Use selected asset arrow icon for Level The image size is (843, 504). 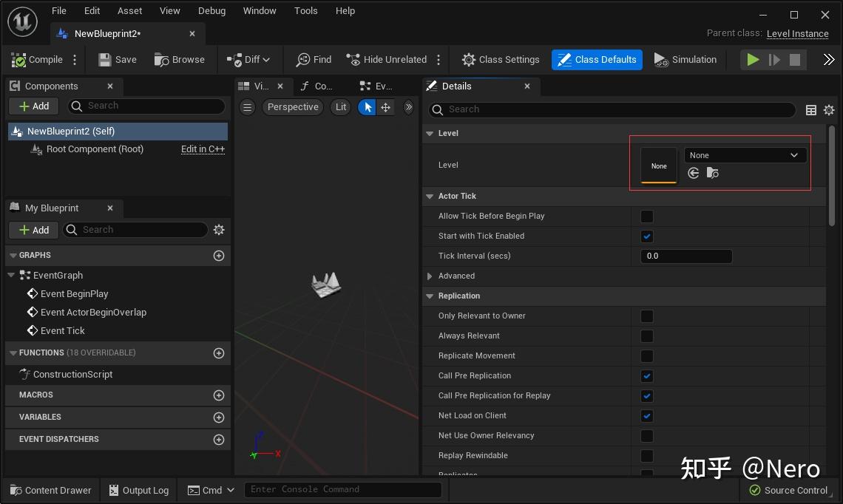(x=693, y=173)
